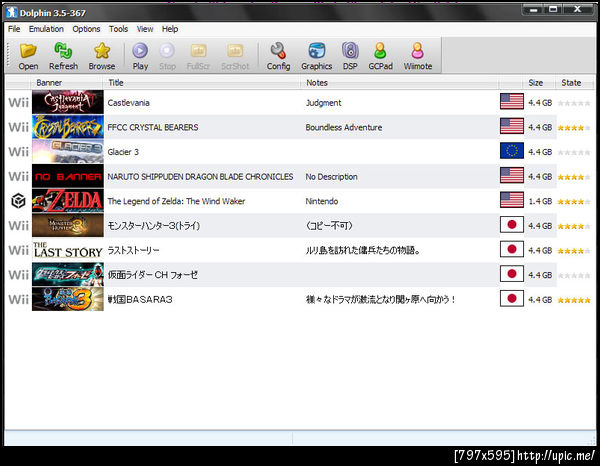
Task: Sort by the Banner column header
Action: pos(67,83)
